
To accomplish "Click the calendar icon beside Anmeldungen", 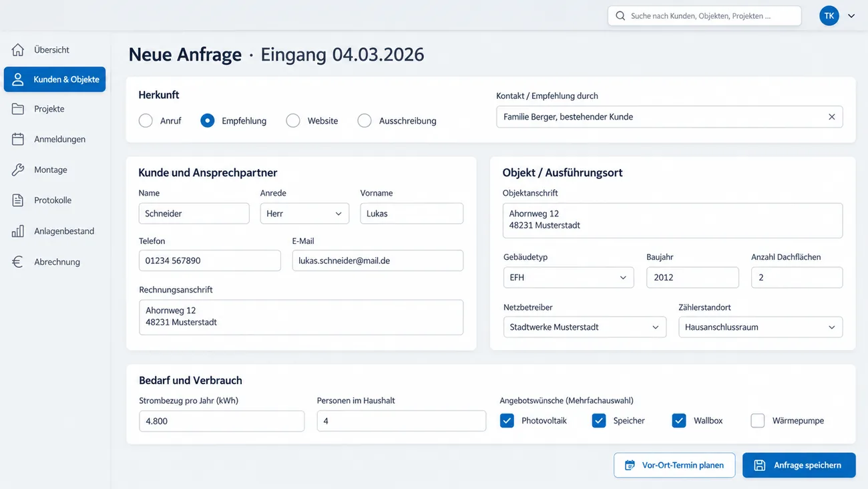I will click(18, 139).
